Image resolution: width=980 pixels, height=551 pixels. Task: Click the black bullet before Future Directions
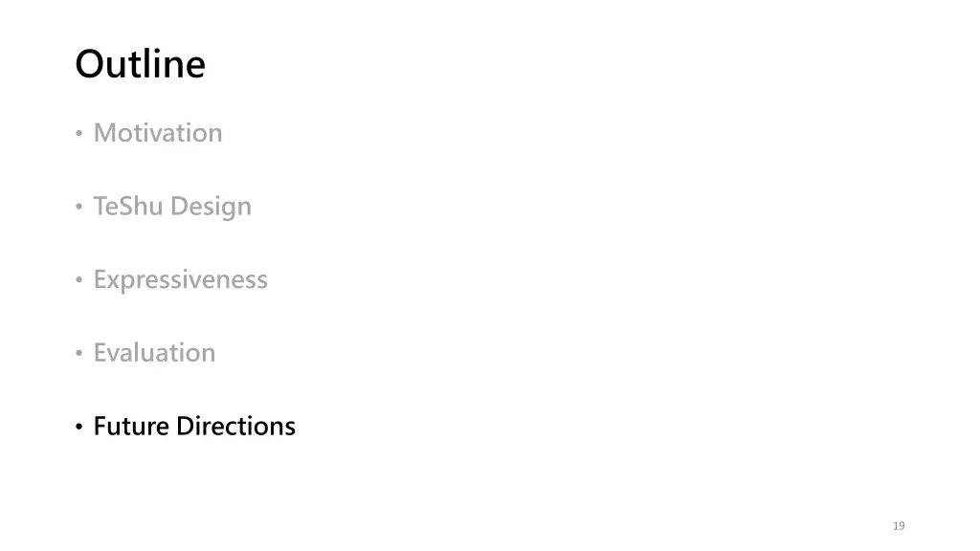click(x=78, y=427)
